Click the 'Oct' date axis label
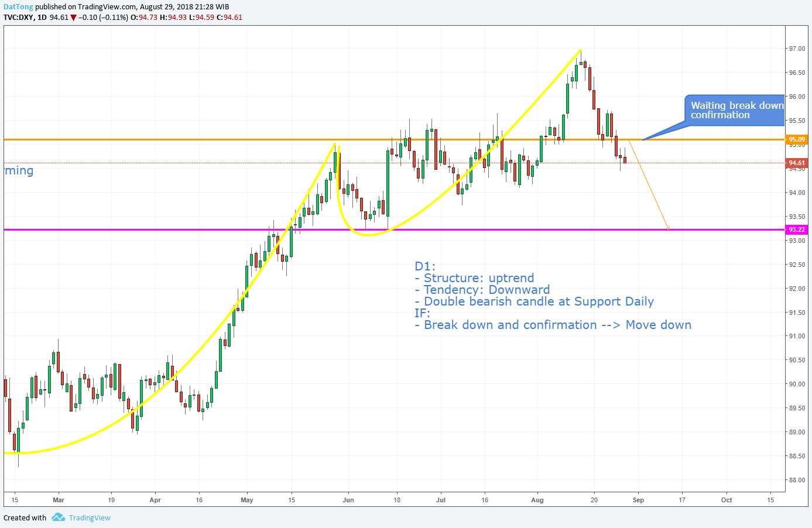The width and height of the screenshot is (812, 528). [x=727, y=500]
